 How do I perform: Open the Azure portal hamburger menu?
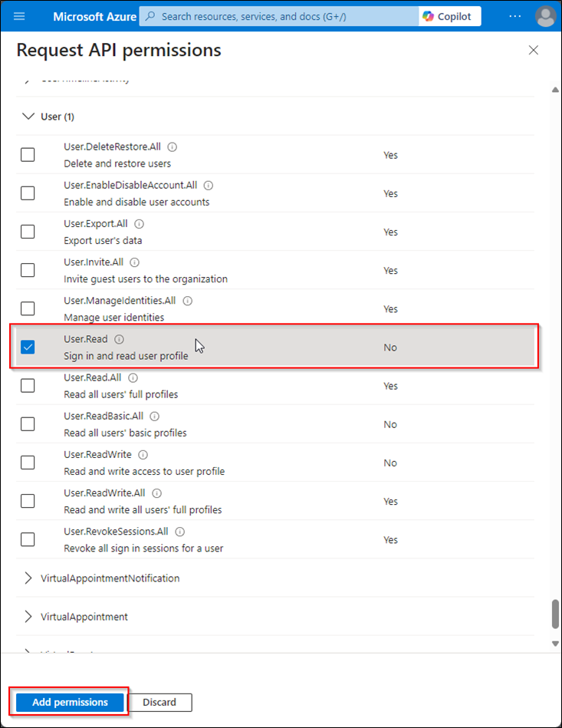tap(19, 17)
